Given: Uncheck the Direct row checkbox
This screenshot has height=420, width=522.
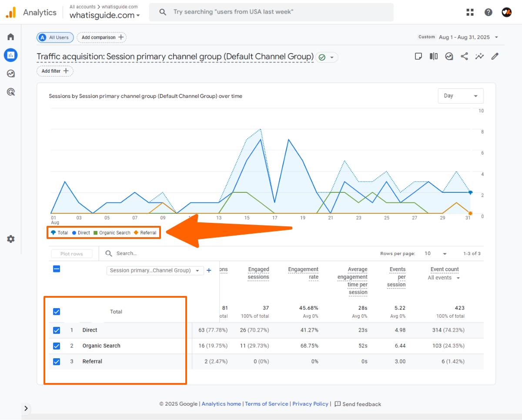Looking at the screenshot, I should click(56, 330).
